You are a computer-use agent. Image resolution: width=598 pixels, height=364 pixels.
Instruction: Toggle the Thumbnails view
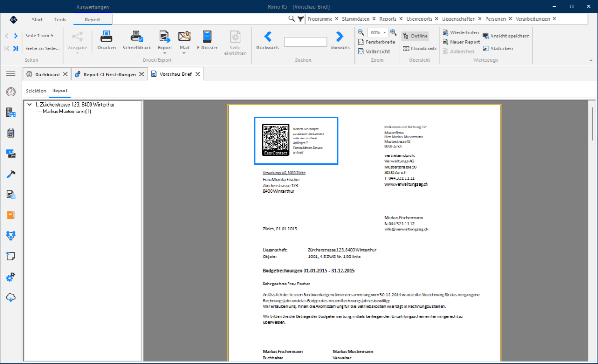(420, 48)
